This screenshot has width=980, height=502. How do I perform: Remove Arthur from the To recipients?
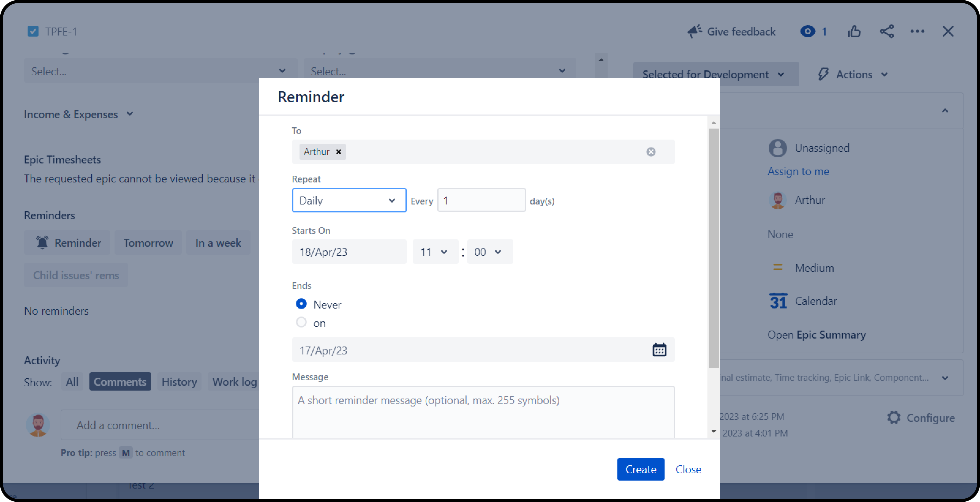click(338, 152)
